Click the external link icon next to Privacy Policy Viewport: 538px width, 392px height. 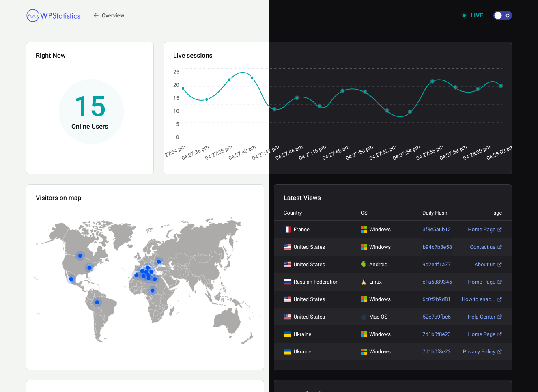click(501, 351)
